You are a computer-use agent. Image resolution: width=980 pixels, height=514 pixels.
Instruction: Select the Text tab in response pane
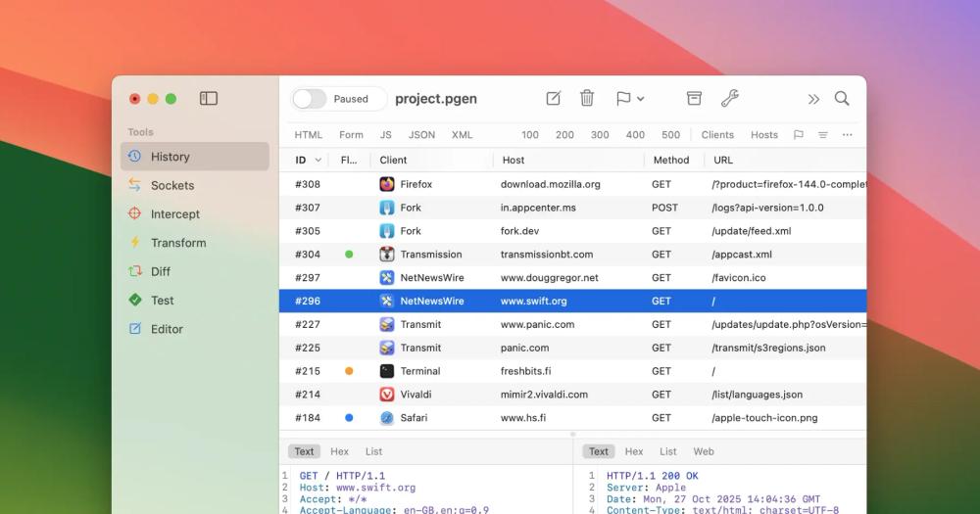tap(598, 451)
